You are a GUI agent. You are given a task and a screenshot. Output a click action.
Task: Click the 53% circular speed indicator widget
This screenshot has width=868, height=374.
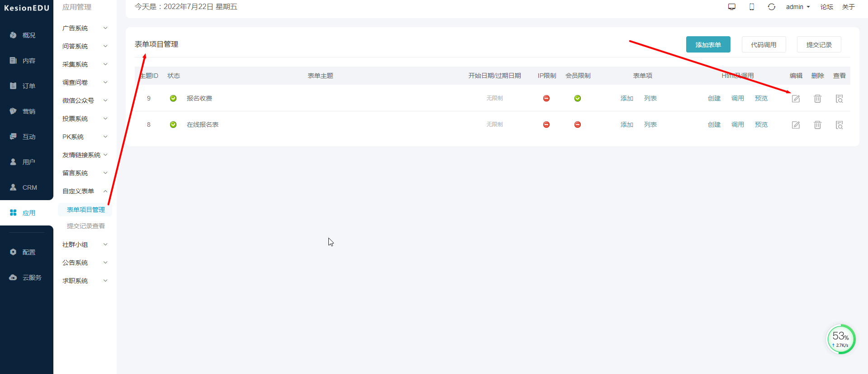click(x=841, y=339)
